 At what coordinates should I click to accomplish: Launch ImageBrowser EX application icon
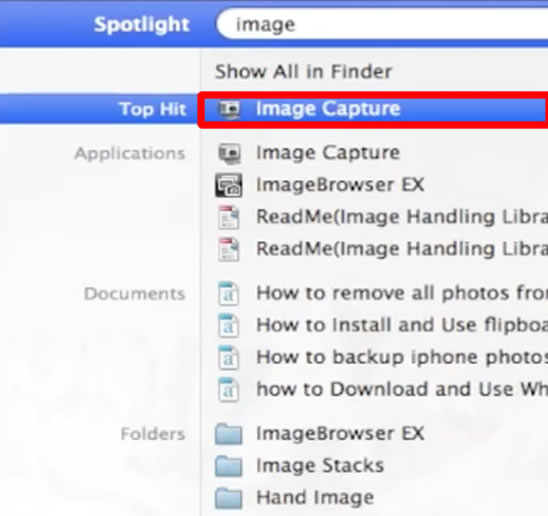229,185
